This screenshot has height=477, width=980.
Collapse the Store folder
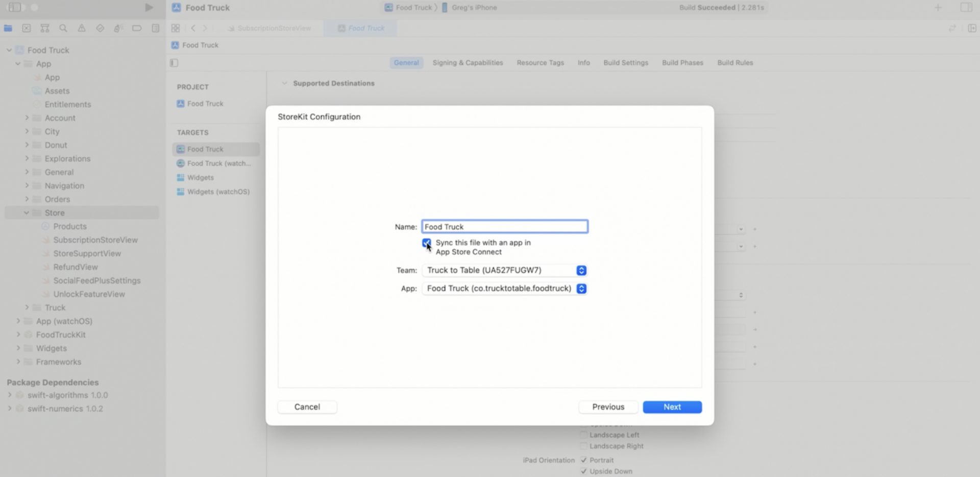click(27, 213)
